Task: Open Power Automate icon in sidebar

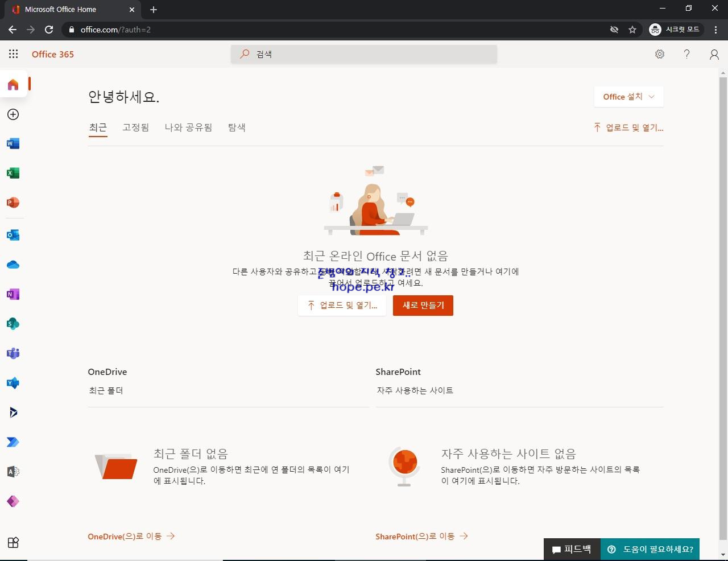Action: pos(13,442)
